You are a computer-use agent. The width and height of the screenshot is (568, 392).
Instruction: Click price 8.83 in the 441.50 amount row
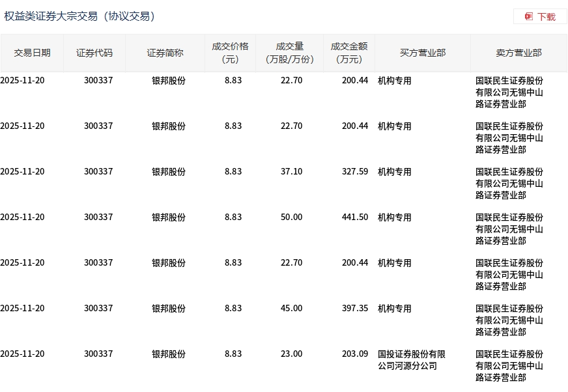click(x=233, y=217)
